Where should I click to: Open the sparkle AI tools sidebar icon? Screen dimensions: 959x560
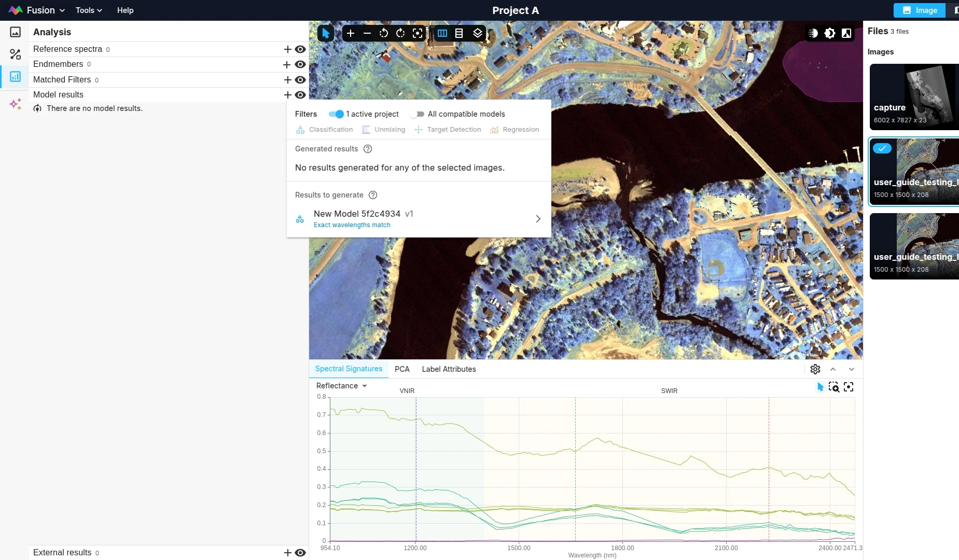(x=16, y=104)
